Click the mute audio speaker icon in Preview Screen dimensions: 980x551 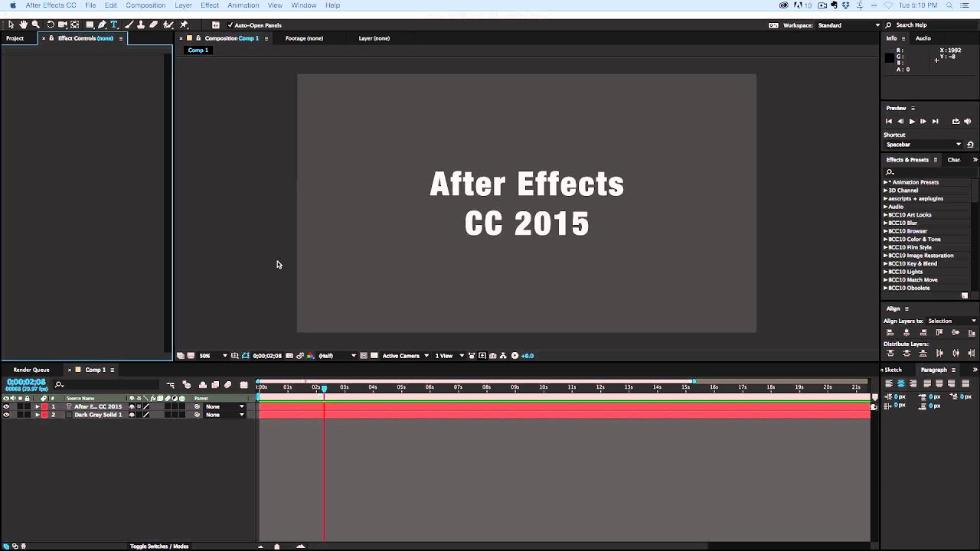968,122
